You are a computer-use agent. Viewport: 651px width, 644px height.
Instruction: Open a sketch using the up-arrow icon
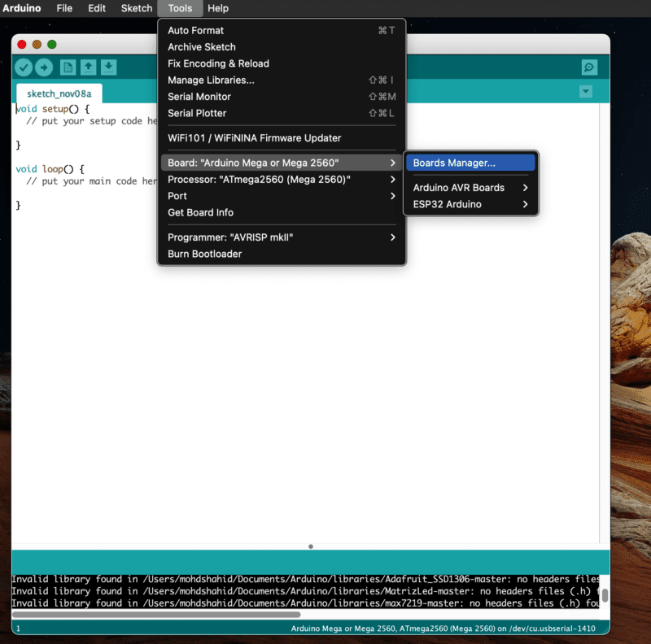point(89,67)
